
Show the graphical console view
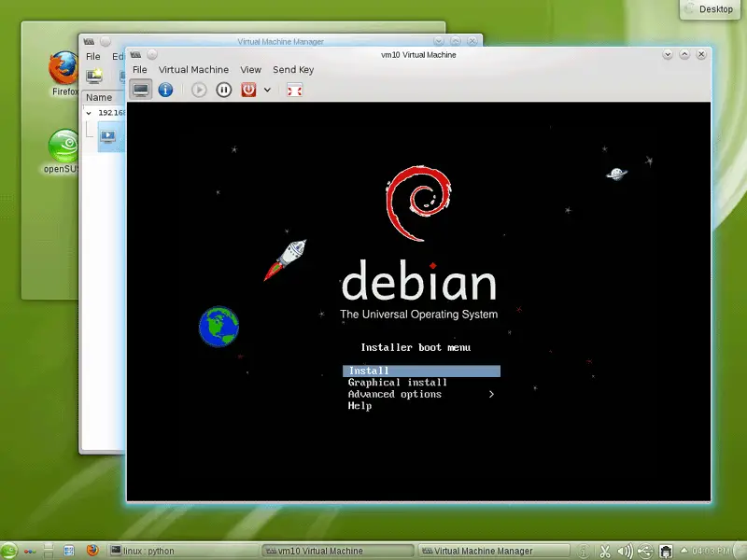(x=141, y=90)
